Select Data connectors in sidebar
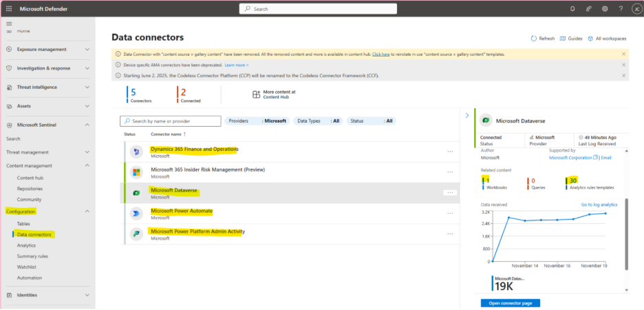Viewport: 644px width, 310px height. pyautogui.click(x=34, y=235)
